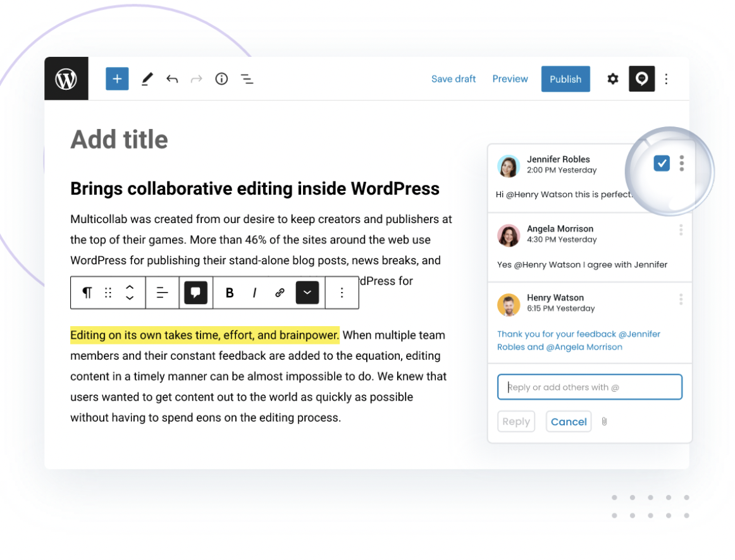Viewport: 735px width, 560px height.
Task: Click Save draft
Action: pos(454,78)
